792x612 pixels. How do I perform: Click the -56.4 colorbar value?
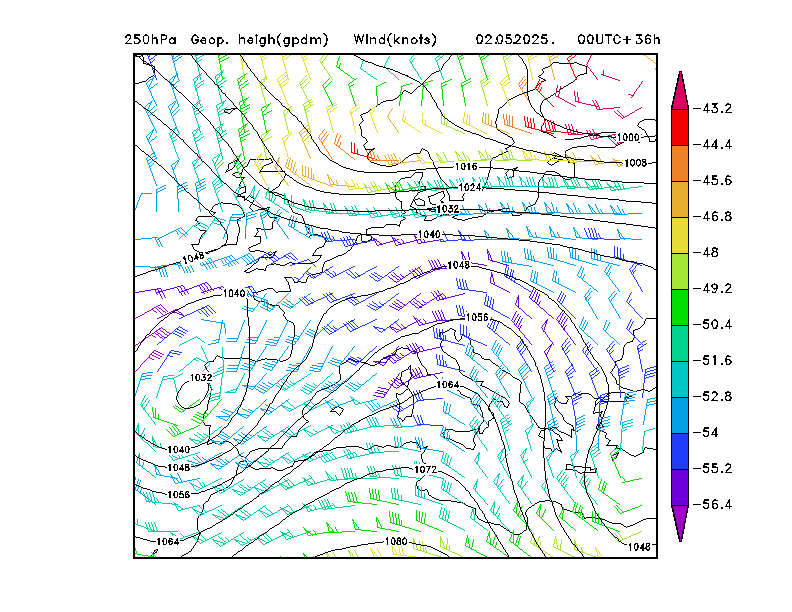pyautogui.click(x=714, y=504)
